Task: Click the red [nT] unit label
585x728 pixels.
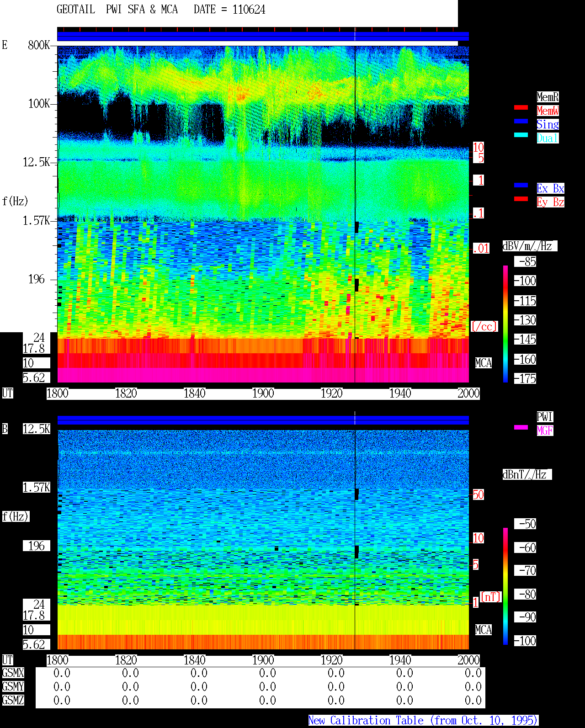Action: click(491, 597)
